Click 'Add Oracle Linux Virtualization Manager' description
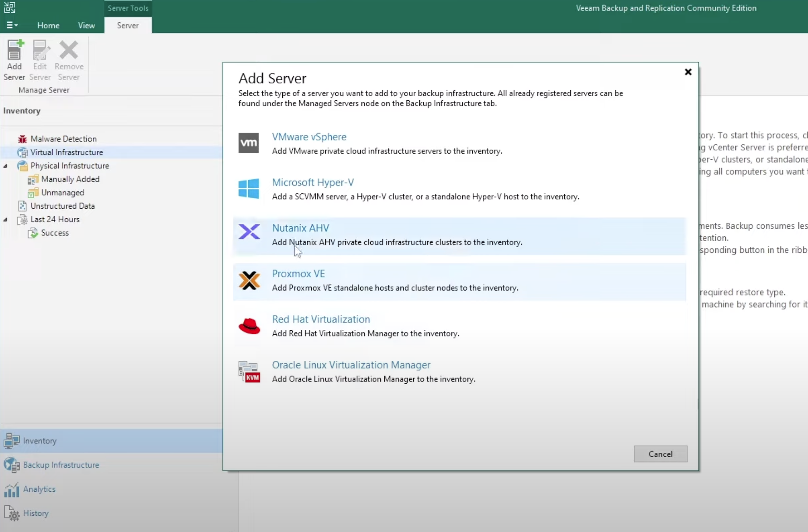Viewport: 808px width, 532px height. coord(373,379)
